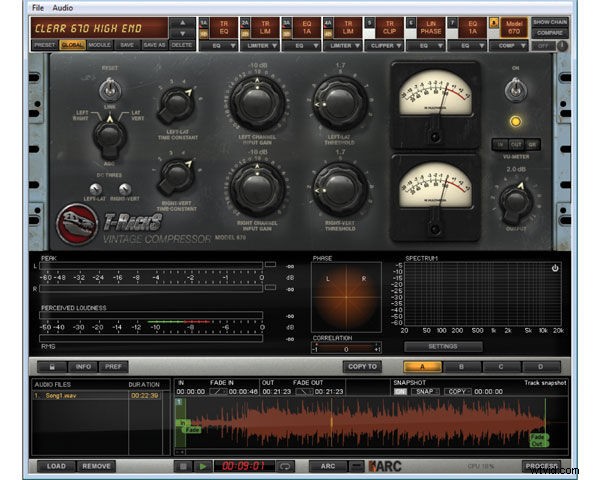Switch to snapshot D
Viewport: 600px width, 480px height.
click(541, 367)
